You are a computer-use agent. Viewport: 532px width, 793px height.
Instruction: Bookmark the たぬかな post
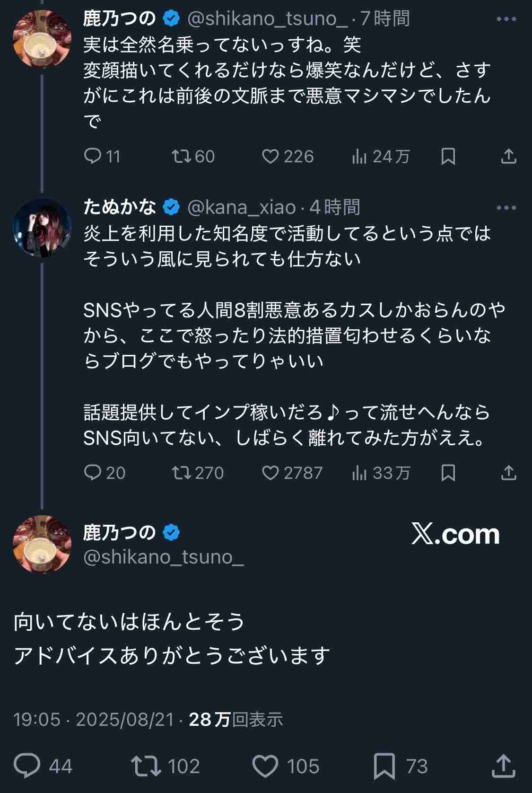point(448,473)
